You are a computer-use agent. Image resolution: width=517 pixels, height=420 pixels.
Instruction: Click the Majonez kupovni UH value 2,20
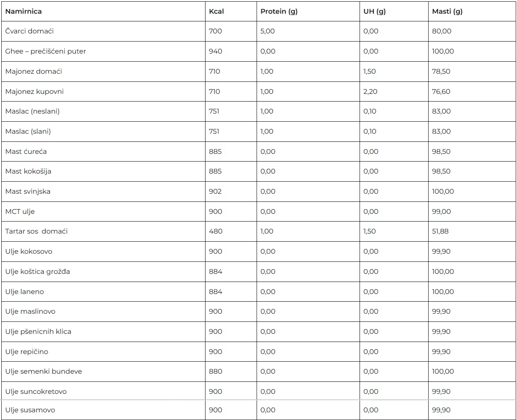click(x=370, y=92)
